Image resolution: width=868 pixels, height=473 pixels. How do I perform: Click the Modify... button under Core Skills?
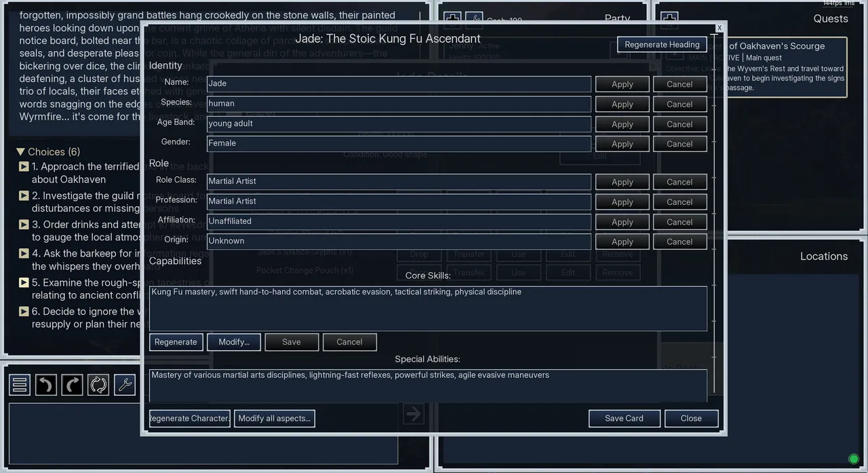(234, 342)
